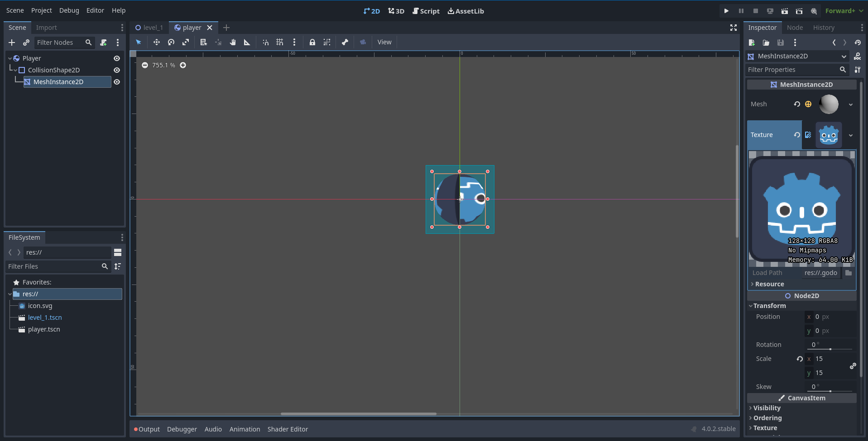Zoom out the viewport with minus button
This screenshot has width=868, height=441.
click(145, 65)
